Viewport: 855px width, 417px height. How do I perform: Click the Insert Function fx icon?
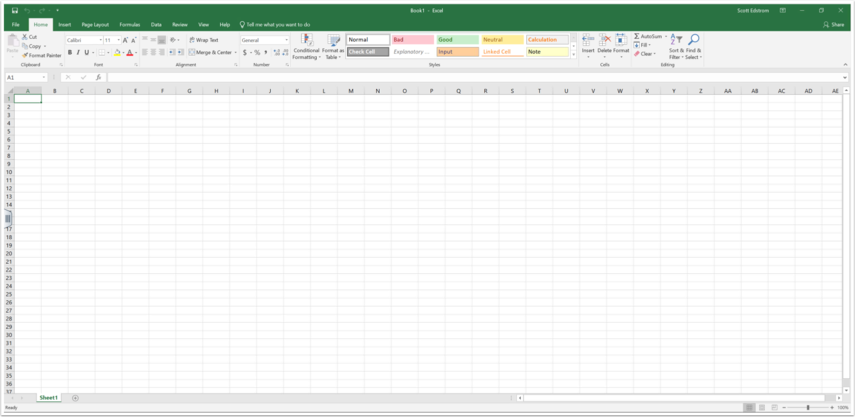pyautogui.click(x=98, y=77)
